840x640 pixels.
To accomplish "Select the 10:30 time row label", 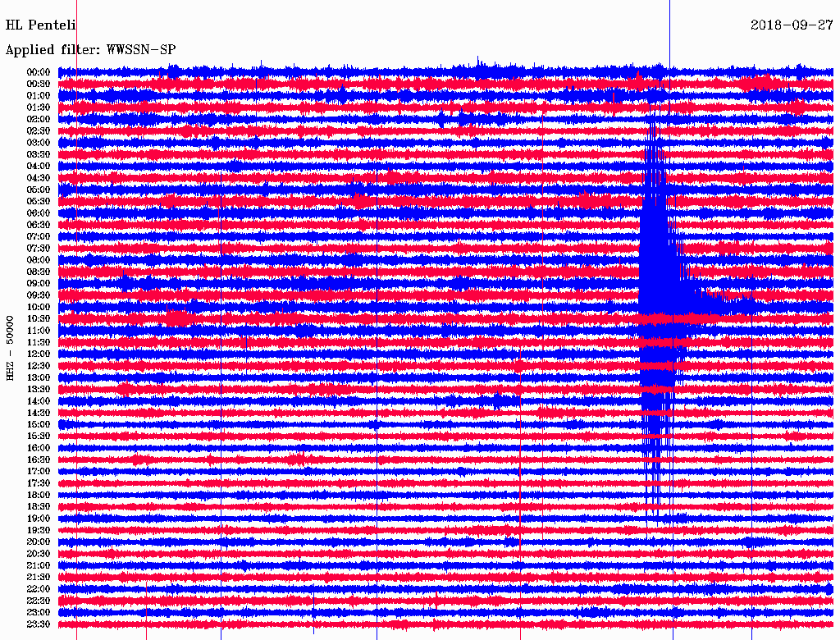I will 38,319.
